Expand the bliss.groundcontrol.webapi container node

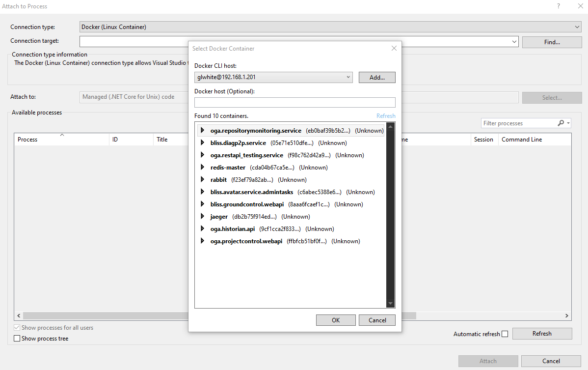pyautogui.click(x=203, y=204)
